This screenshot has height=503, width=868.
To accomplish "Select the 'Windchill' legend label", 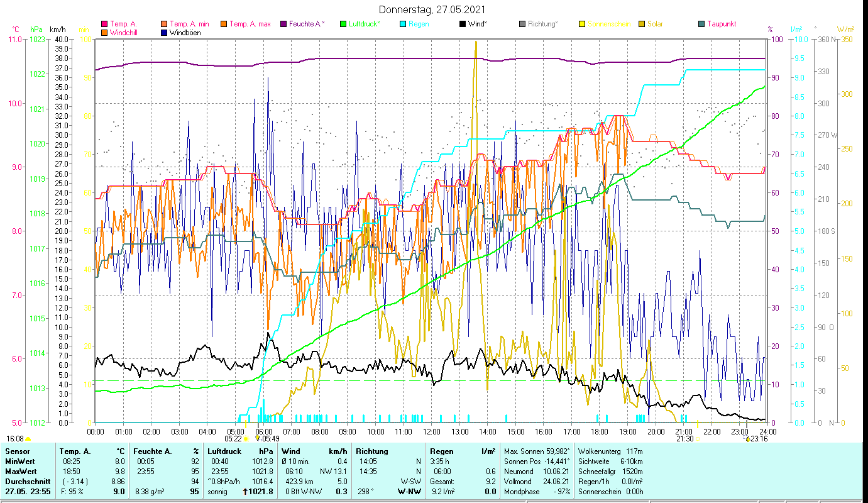I will click(124, 32).
